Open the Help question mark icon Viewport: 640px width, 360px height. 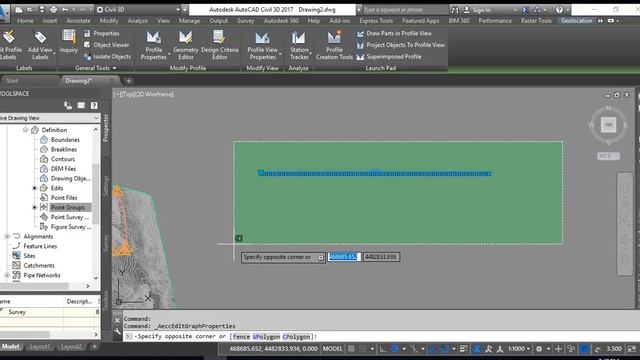tap(559, 9)
